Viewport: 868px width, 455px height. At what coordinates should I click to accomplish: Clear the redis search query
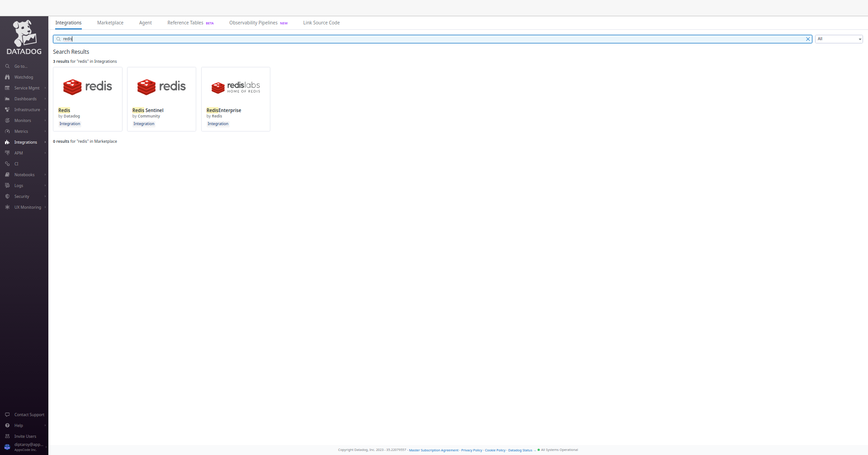click(808, 39)
